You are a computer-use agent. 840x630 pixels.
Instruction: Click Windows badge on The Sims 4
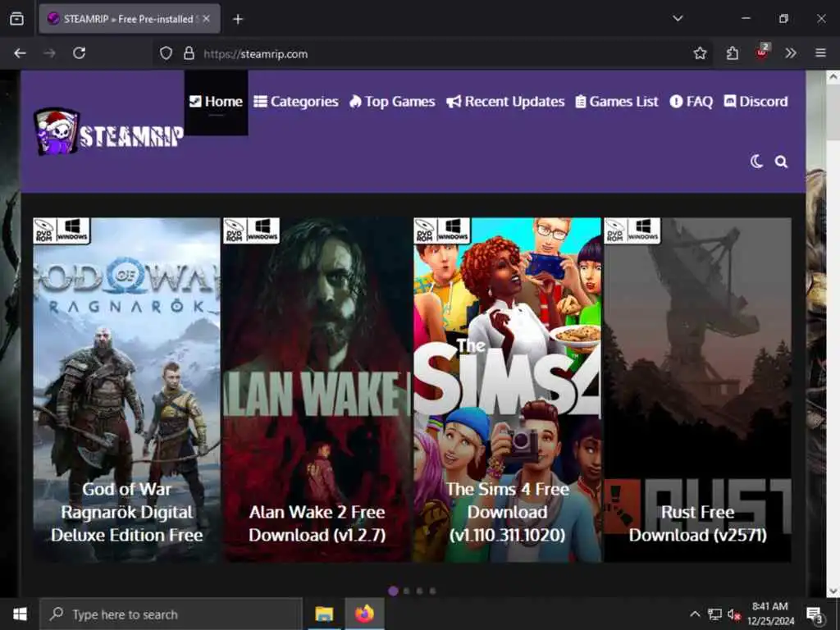pos(453,231)
